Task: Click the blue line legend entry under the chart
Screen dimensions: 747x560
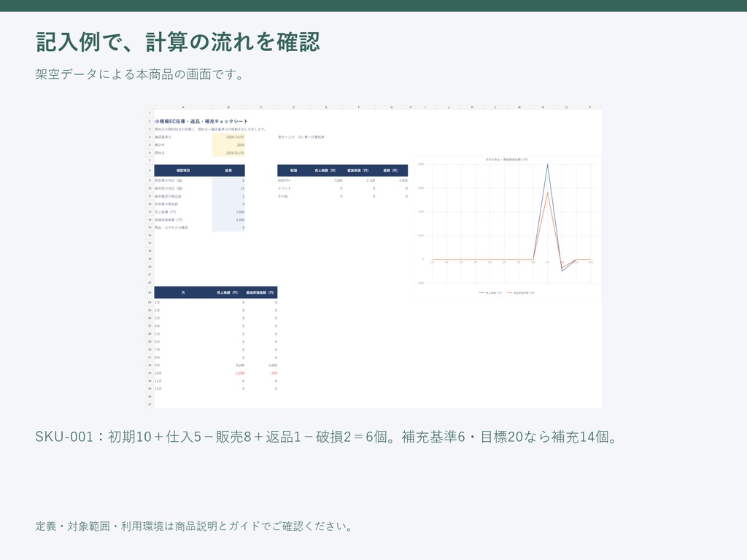Action: [490, 293]
